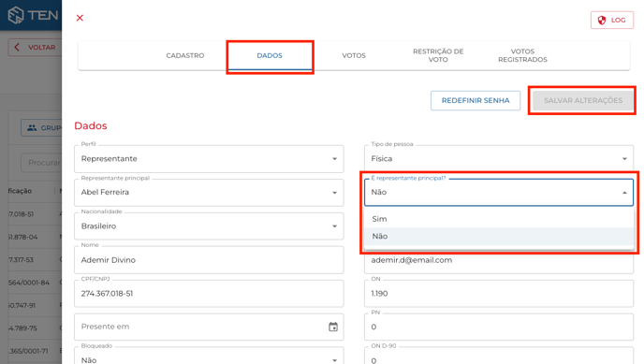Click the email field ademir.d@email.com

pos(499,263)
